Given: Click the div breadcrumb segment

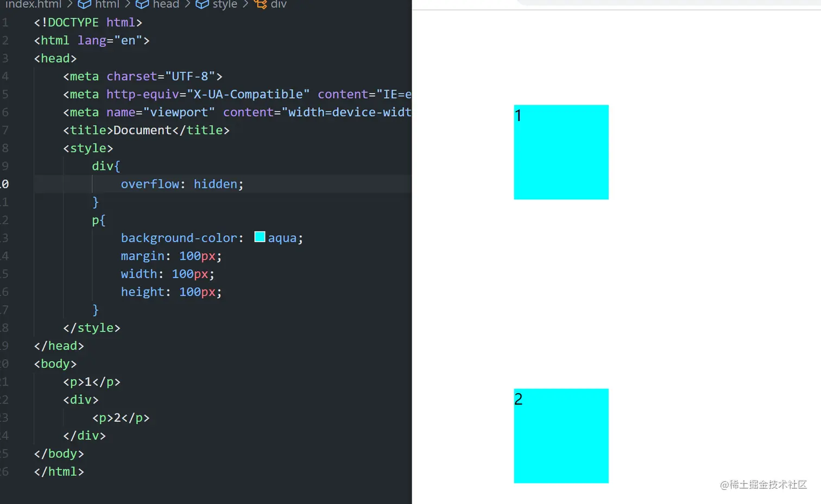Looking at the screenshot, I should [279, 4].
